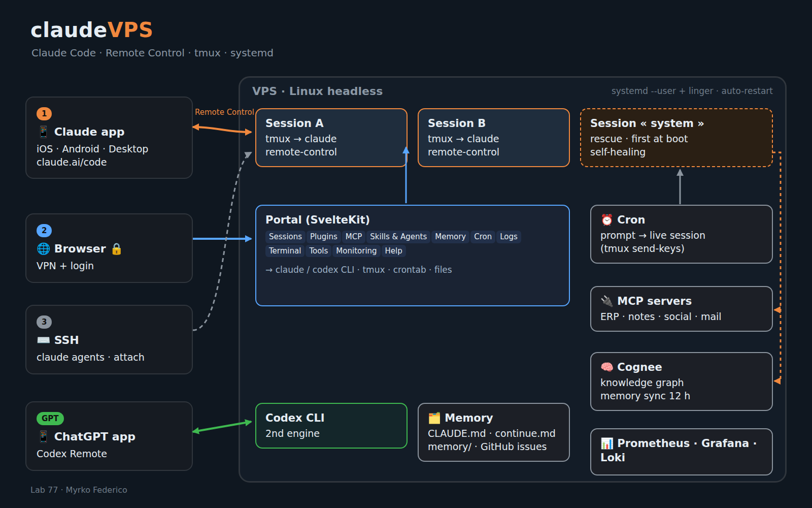Click the bar chart icon beside Prometheus
The width and height of the screenshot is (812, 508).
coord(607,443)
